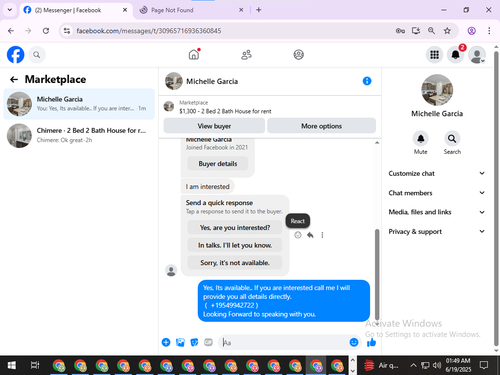The image size is (500, 375).
Task: Click the blue sent message bubble
Action: [284, 301]
